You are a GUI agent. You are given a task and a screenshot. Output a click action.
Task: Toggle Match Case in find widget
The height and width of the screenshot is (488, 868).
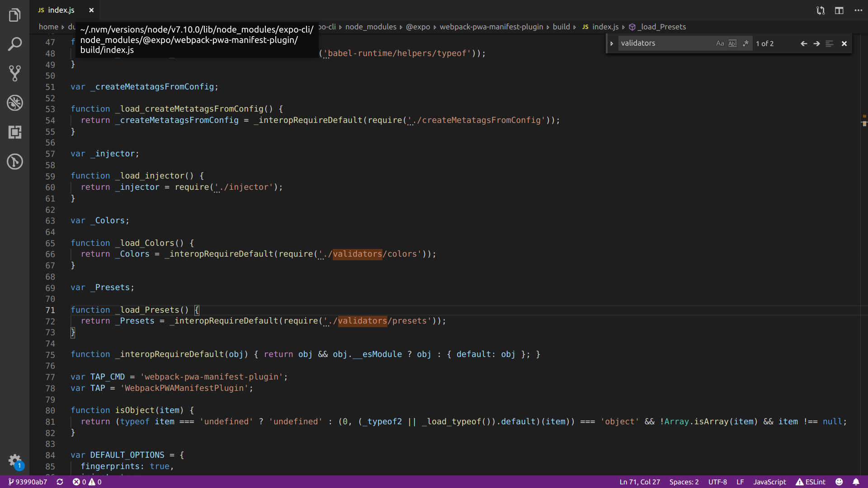pyautogui.click(x=720, y=43)
